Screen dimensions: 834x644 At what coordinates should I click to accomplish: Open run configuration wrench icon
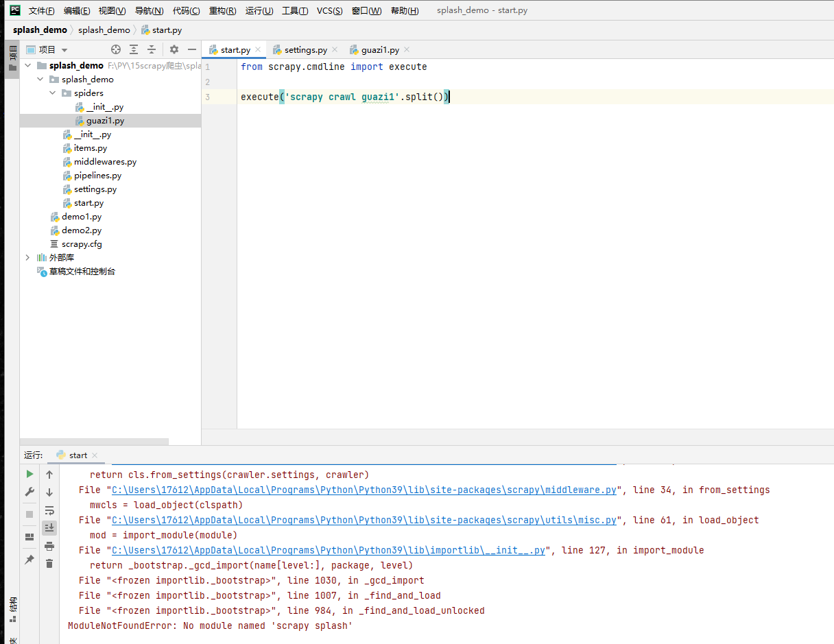click(29, 492)
